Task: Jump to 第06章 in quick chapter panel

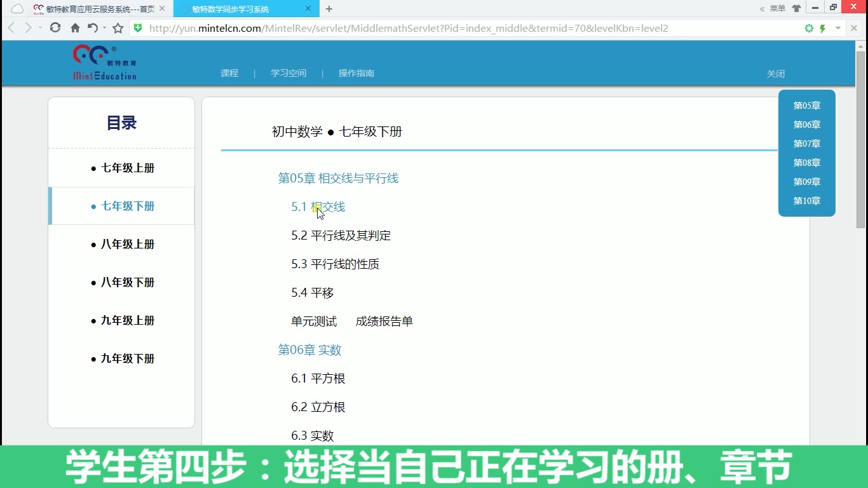Action: click(807, 125)
